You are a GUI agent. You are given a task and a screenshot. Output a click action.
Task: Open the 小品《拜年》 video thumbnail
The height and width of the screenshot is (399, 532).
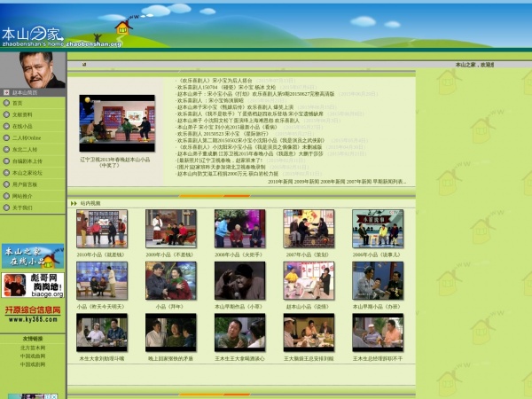click(x=170, y=280)
